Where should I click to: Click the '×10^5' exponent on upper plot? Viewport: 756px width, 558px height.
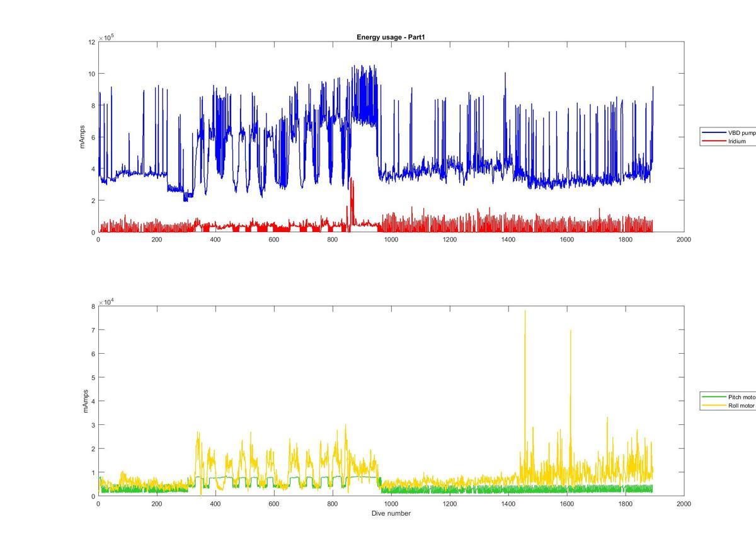pyautogui.click(x=106, y=37)
